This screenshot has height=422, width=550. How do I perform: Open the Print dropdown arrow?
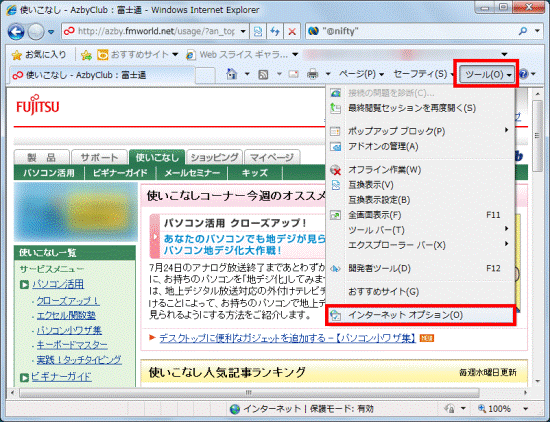328,74
